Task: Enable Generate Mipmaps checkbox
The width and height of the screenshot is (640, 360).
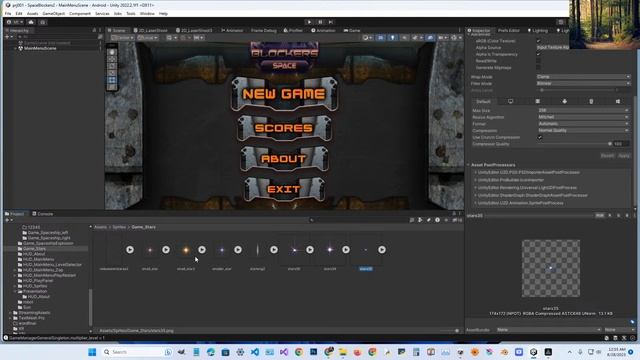Action: click(538, 67)
